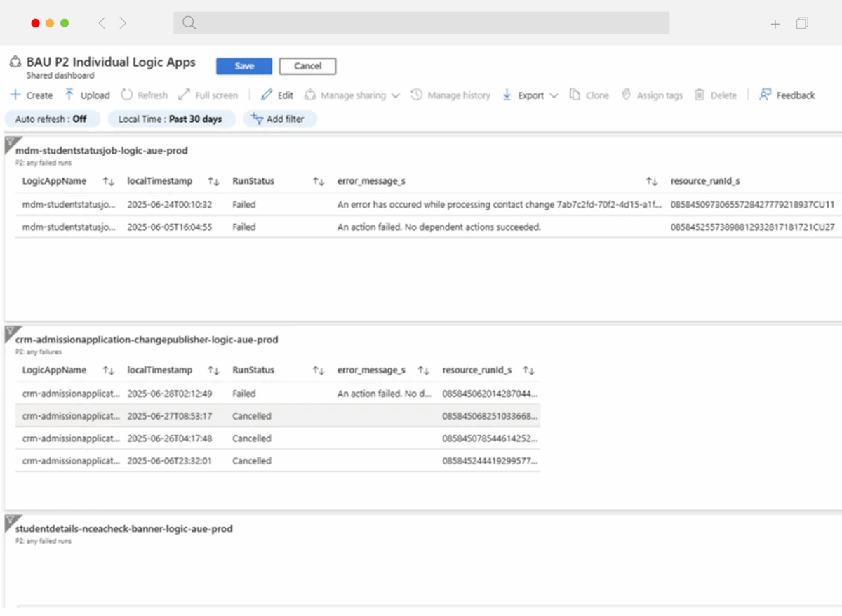This screenshot has width=842, height=616.
Task: Sort first table by LogicAppName column
Action: [108, 181]
